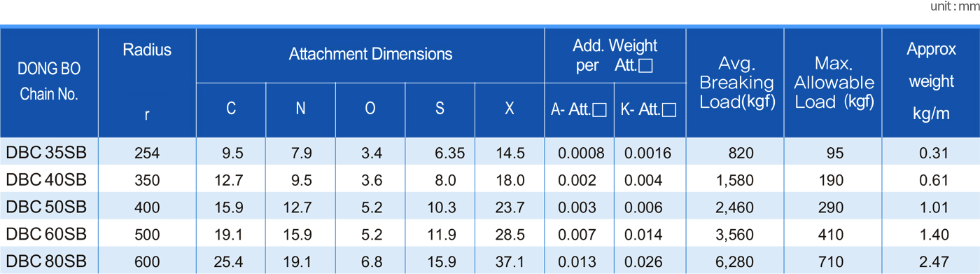Click the K- Att. column header
The image size is (980, 274).
pyautogui.click(x=649, y=110)
